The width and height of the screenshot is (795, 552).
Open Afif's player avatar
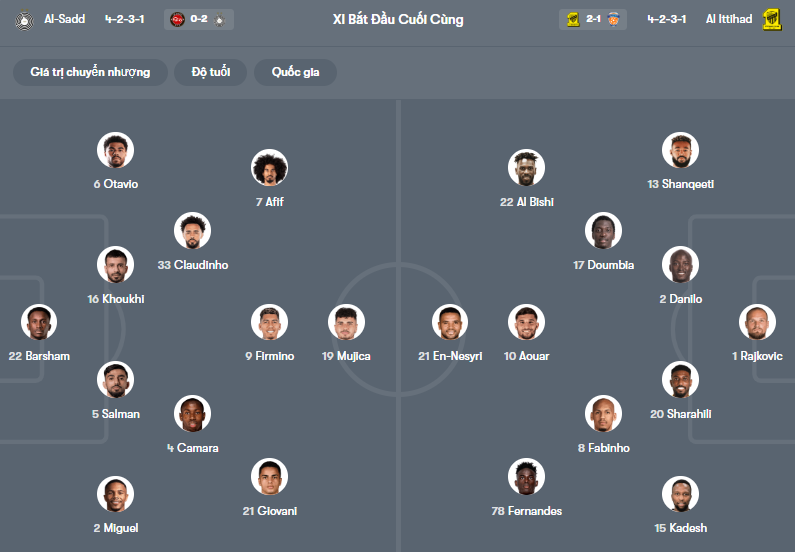270,168
